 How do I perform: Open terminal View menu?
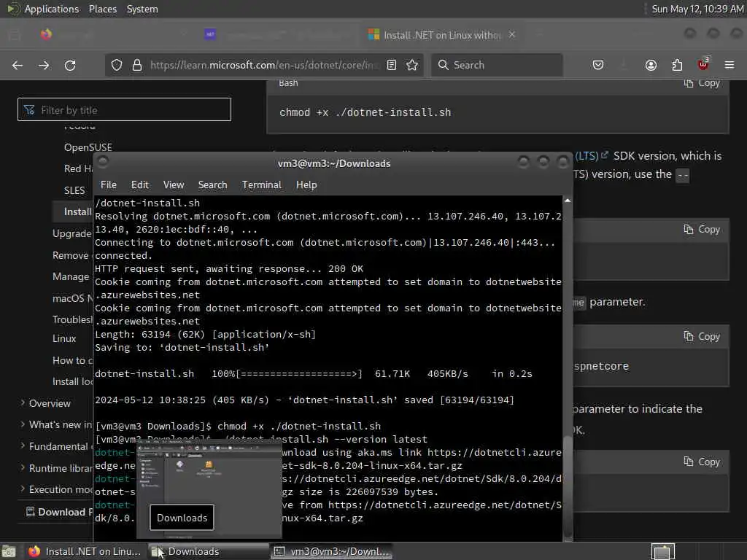[174, 184]
